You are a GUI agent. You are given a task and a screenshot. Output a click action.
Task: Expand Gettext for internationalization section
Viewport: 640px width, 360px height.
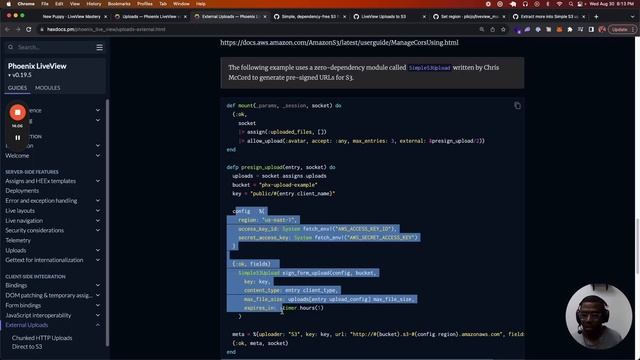(98, 260)
